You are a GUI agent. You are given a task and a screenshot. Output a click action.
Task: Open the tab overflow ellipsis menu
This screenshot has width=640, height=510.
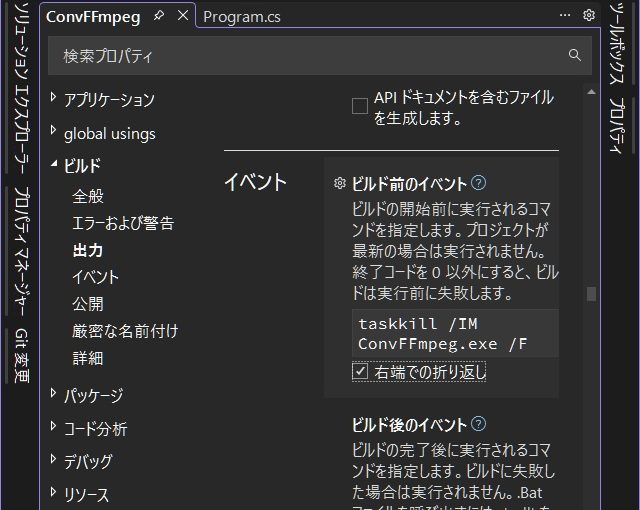point(565,15)
